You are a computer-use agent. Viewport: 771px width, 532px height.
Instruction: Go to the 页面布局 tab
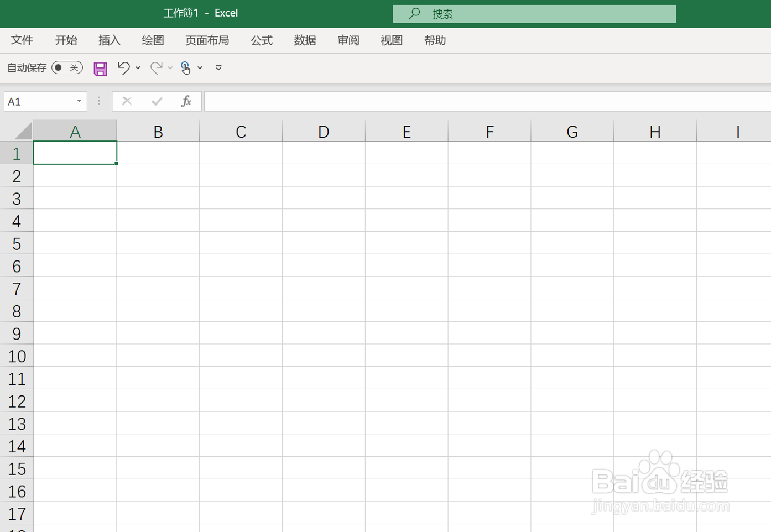207,40
